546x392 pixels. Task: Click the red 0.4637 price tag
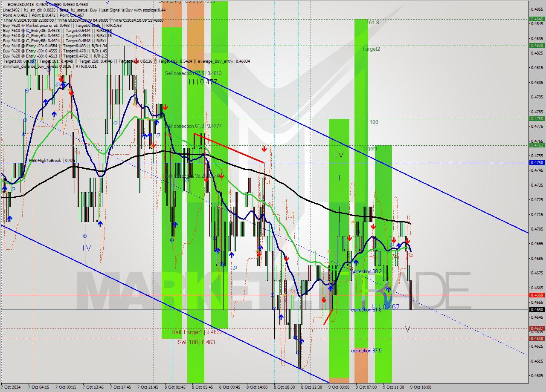coord(536,329)
